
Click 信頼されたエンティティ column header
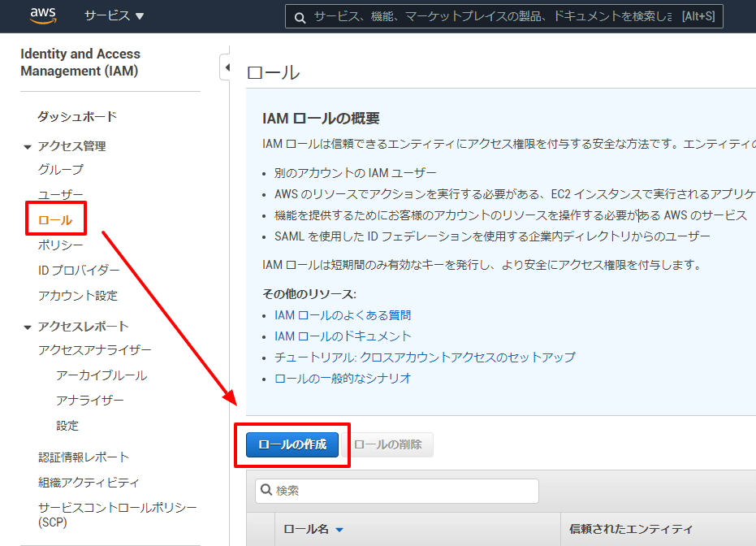tap(630, 529)
